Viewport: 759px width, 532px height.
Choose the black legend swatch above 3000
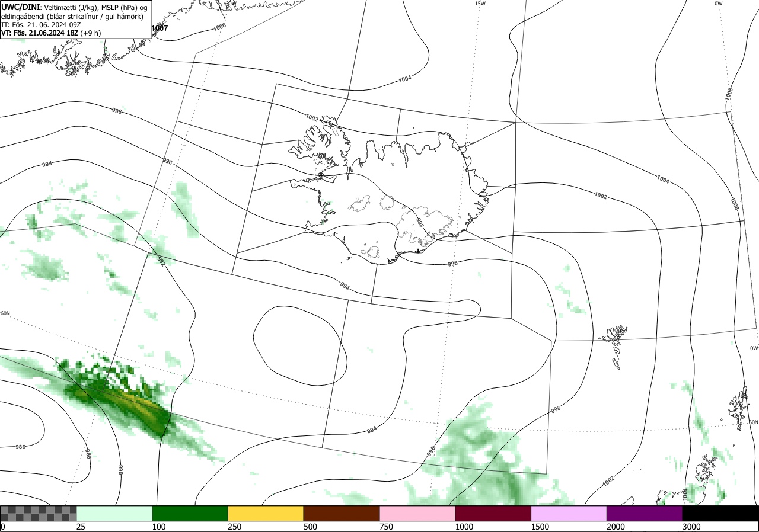pos(720,513)
